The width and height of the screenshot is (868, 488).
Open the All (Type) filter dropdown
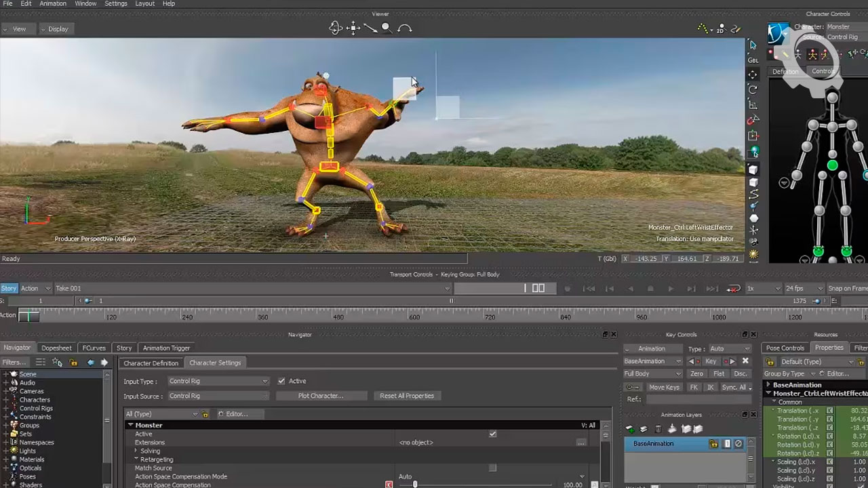[x=161, y=414]
